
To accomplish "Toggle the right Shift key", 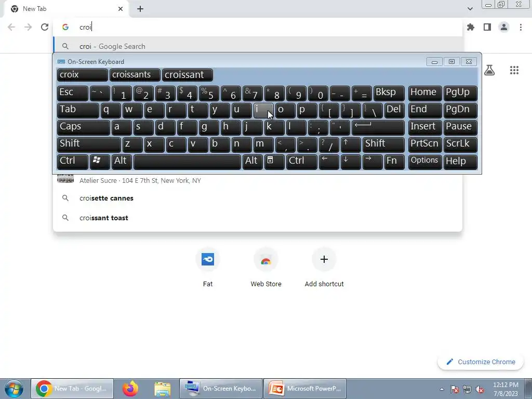I will click(x=383, y=144).
